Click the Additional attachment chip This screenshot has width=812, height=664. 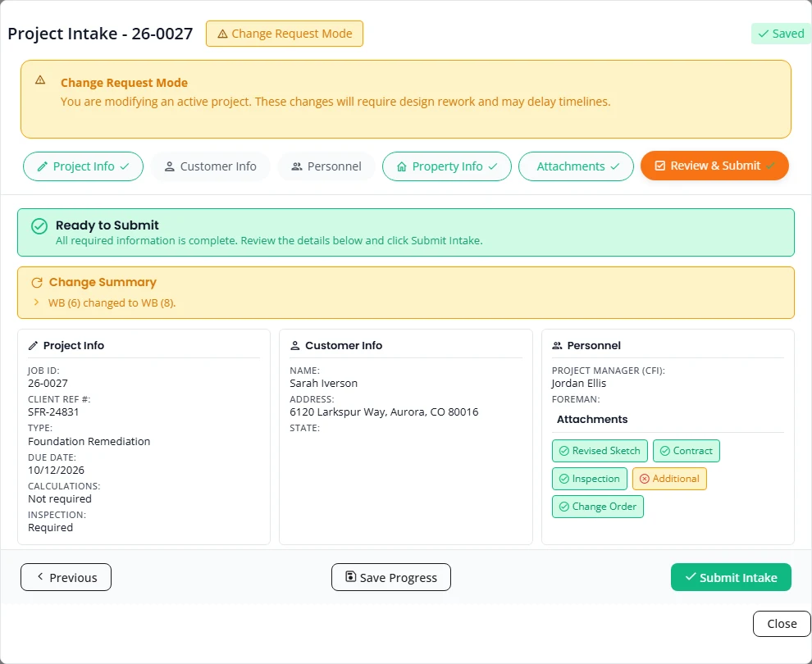[669, 479]
